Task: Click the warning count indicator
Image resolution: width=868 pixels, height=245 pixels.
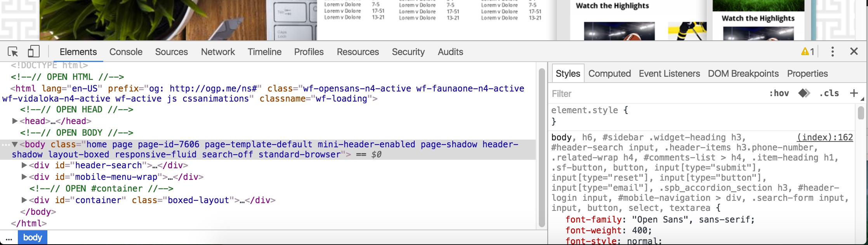Action: pos(808,52)
